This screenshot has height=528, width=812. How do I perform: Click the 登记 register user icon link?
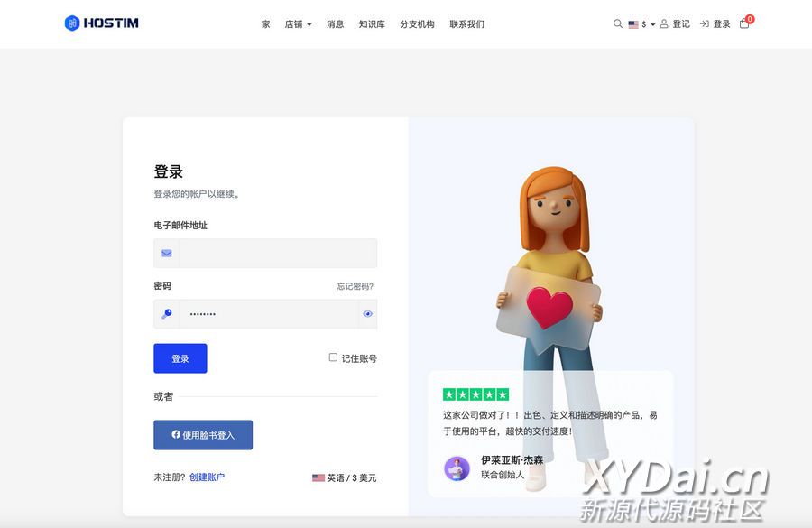click(675, 24)
